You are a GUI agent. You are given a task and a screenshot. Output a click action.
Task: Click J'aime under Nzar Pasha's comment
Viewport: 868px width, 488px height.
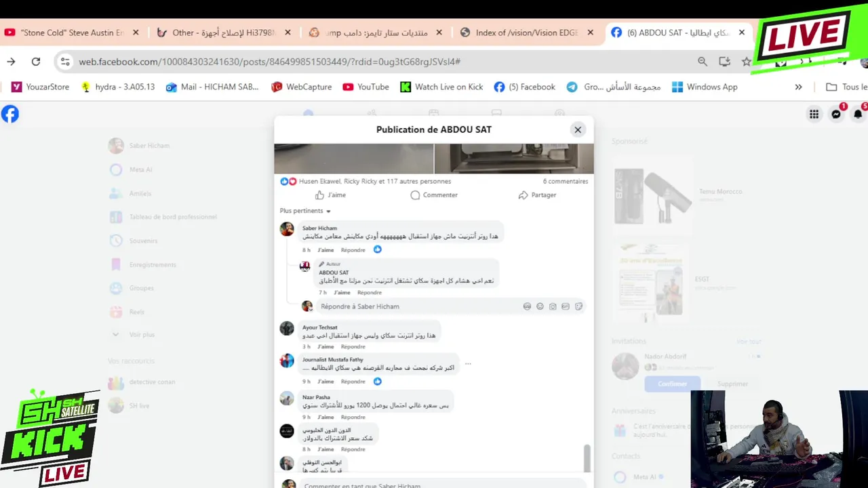click(325, 418)
